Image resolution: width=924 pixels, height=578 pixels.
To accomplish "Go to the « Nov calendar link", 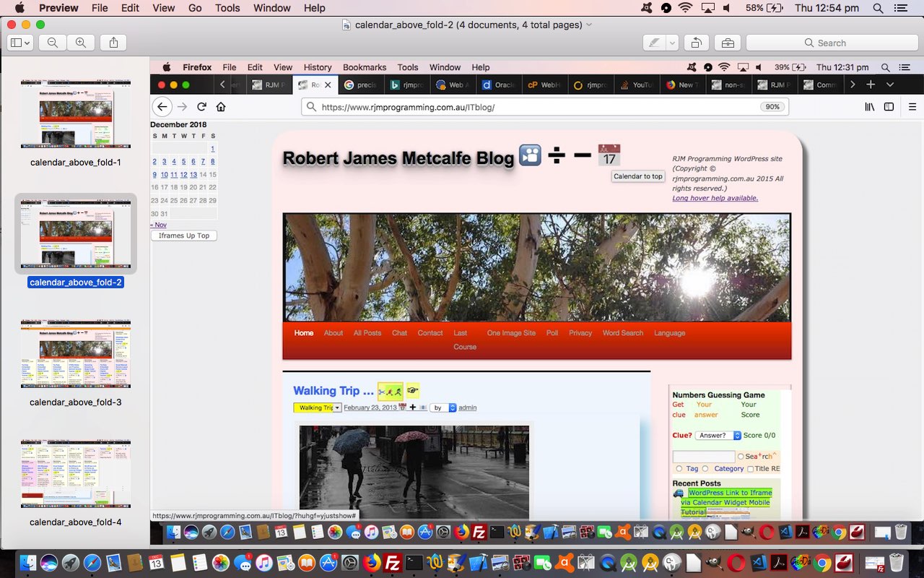I will (158, 225).
